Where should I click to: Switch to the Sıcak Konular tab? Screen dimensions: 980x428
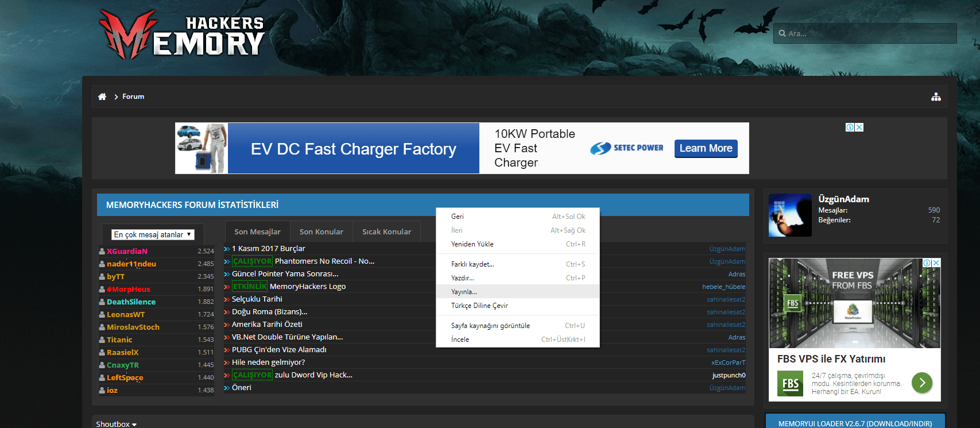[387, 232]
